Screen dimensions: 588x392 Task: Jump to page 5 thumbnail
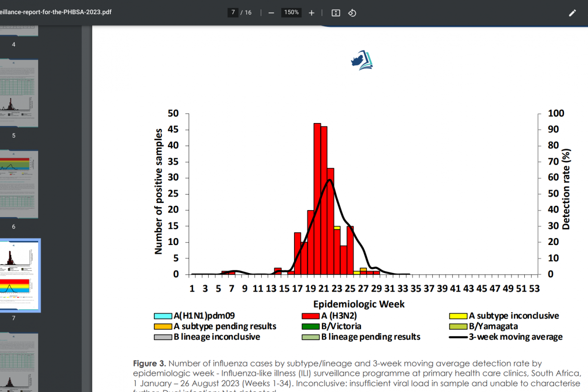(19, 93)
